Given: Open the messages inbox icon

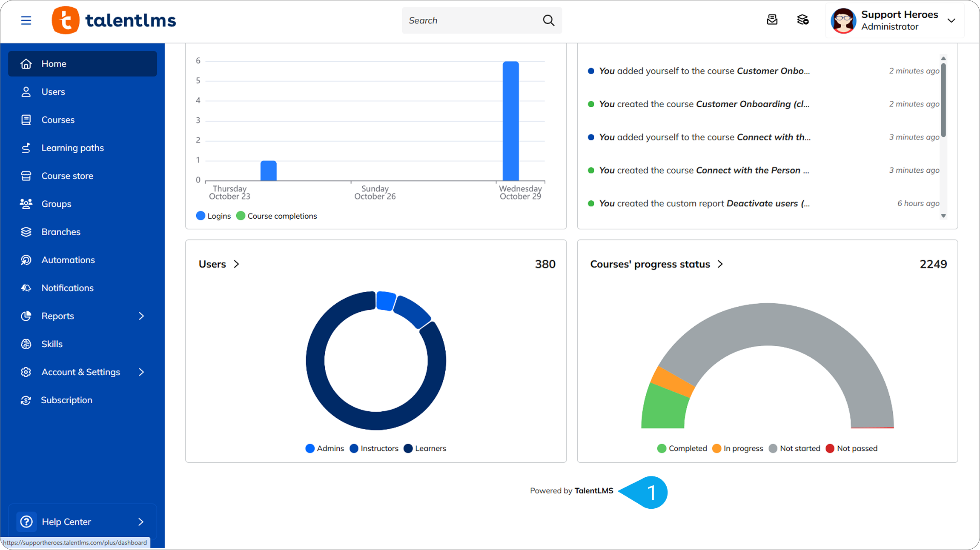Looking at the screenshot, I should point(772,20).
